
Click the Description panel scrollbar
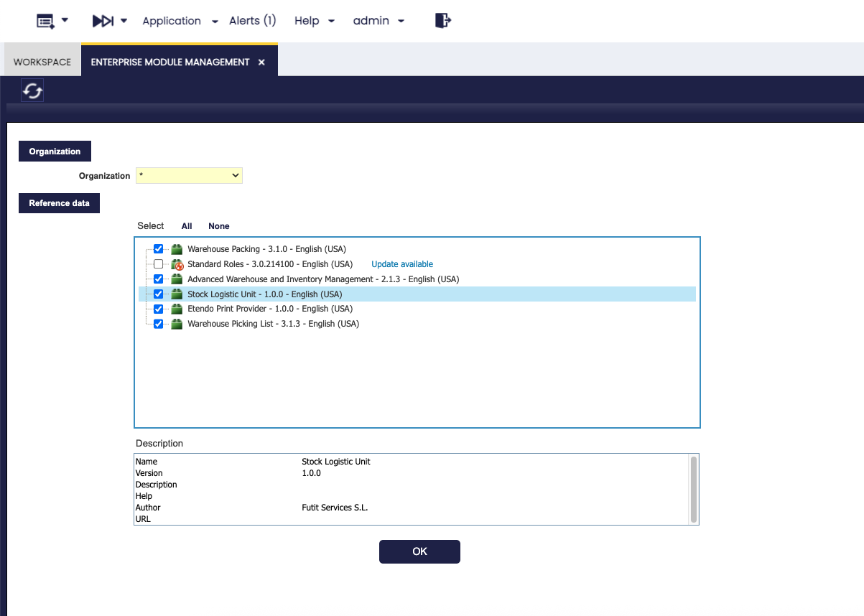(694, 488)
